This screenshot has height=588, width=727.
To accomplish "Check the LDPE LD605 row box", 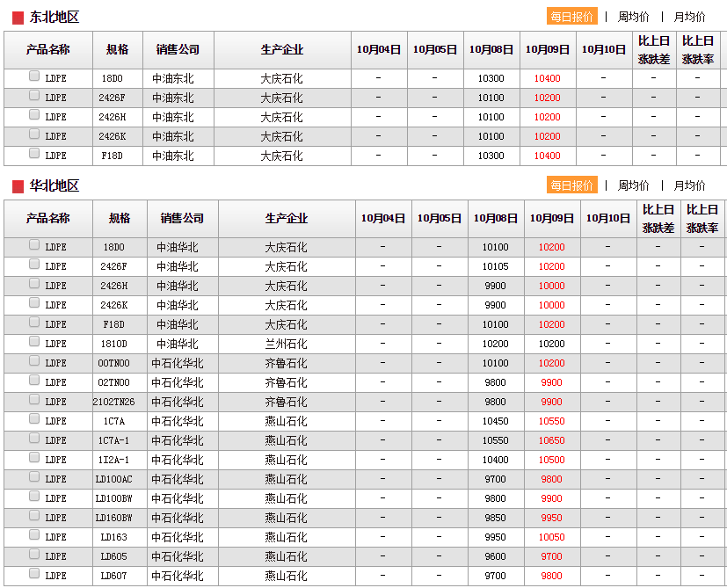I will pos(34,554).
